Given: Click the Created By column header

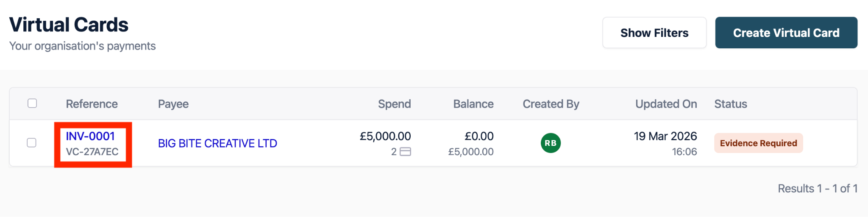Looking at the screenshot, I should coord(551,104).
